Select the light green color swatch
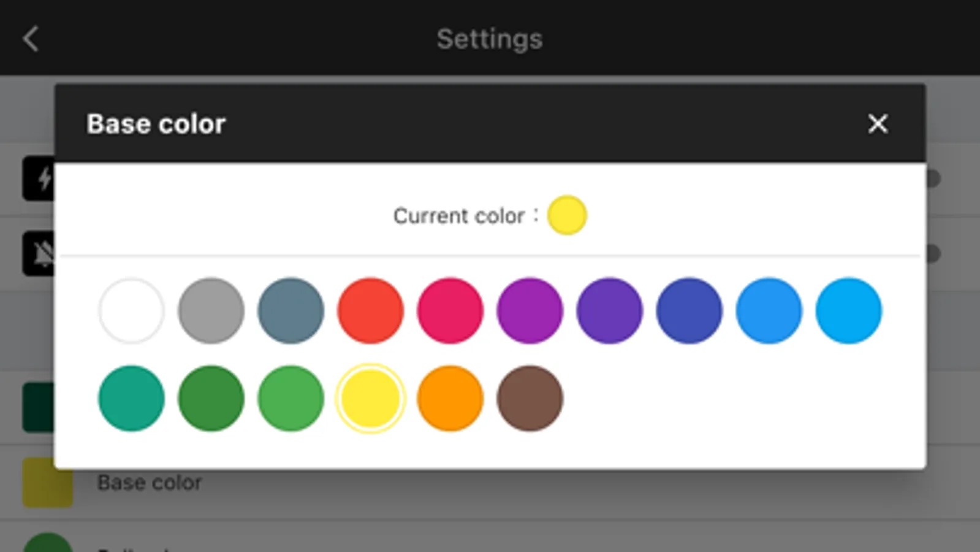Image resolution: width=980 pixels, height=552 pixels. coord(291,399)
